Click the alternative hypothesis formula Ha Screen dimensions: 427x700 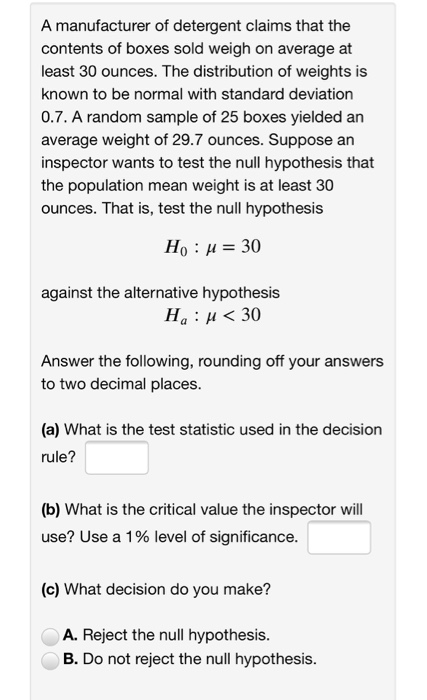pos(213,316)
